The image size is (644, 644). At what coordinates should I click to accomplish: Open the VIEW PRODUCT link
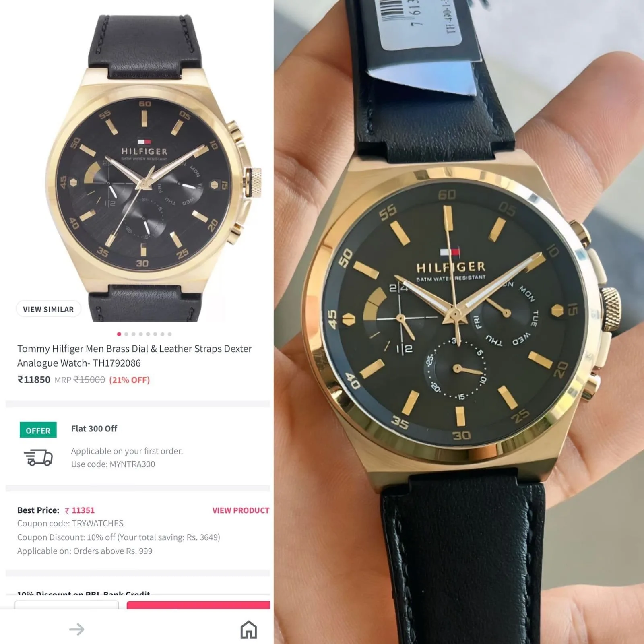(x=241, y=510)
